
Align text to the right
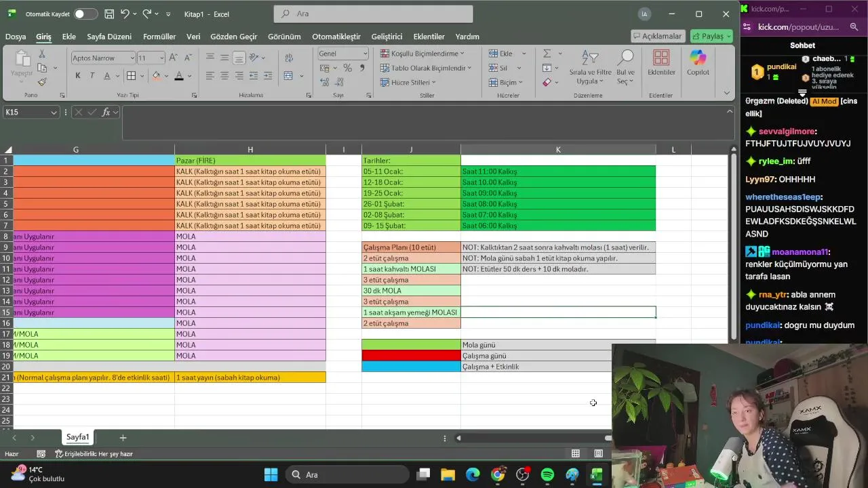239,76
